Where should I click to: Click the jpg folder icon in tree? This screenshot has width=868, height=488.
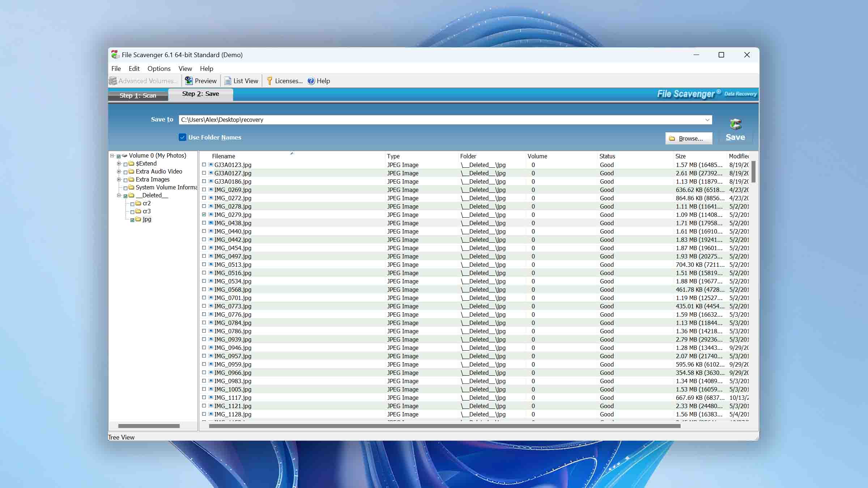pyautogui.click(x=138, y=219)
